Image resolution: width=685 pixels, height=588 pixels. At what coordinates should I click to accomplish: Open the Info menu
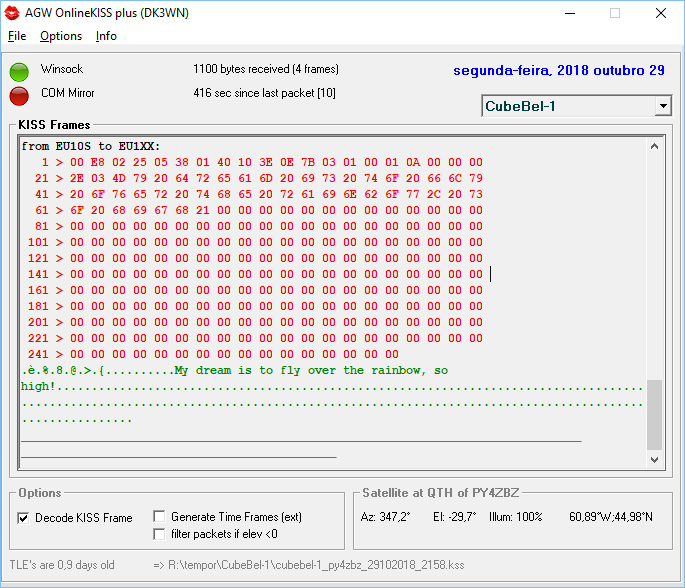[106, 36]
